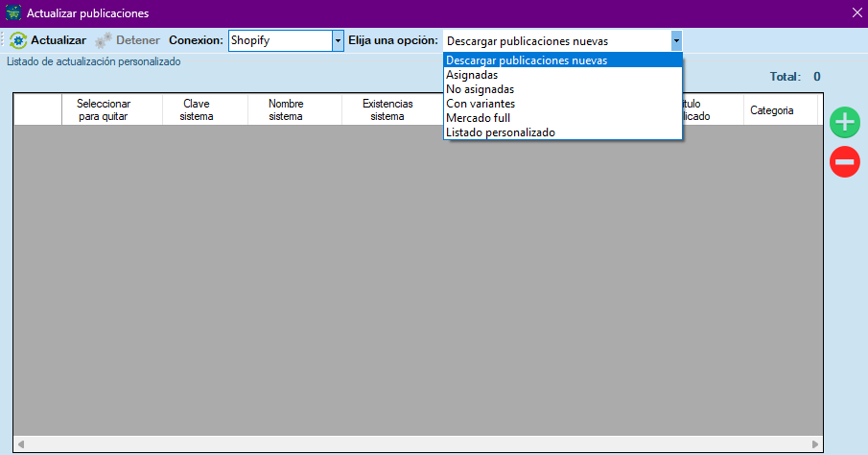The image size is (868, 455).
Task: Sort by Nombre sistema column header
Action: point(286,109)
